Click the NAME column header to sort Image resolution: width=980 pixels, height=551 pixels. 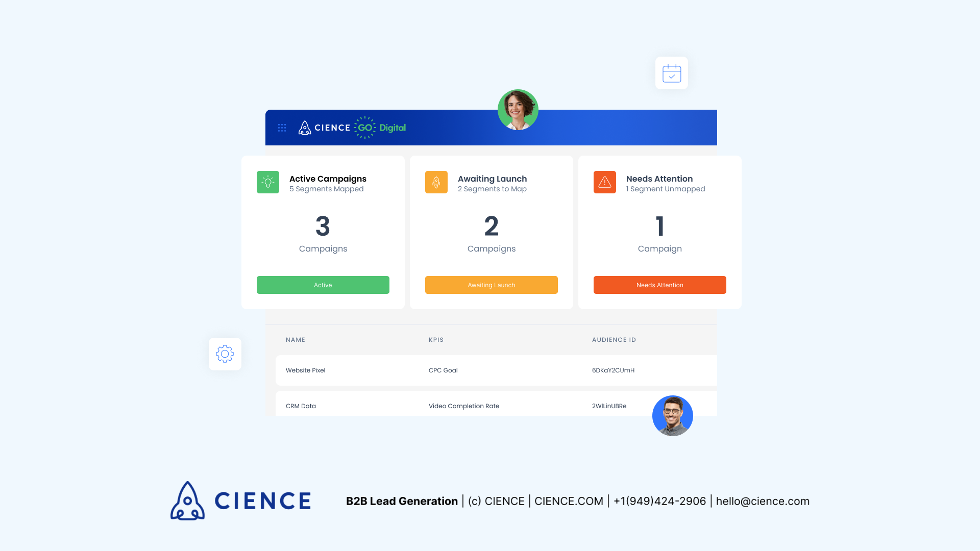coord(295,339)
